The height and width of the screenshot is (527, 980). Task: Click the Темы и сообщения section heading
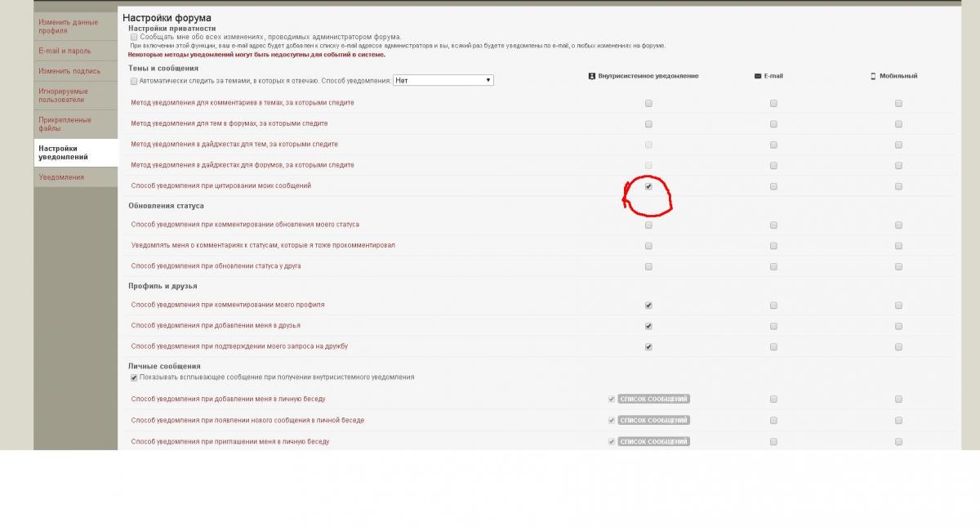tap(163, 69)
